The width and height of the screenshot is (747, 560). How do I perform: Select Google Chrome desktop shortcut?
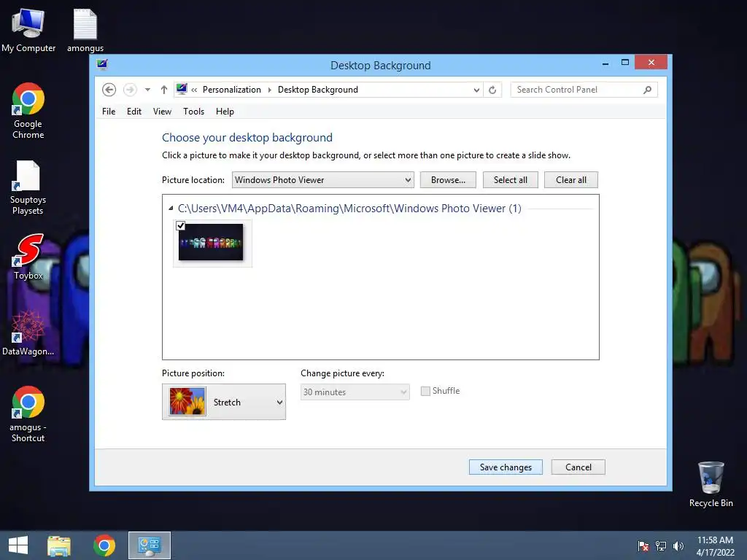click(x=28, y=111)
